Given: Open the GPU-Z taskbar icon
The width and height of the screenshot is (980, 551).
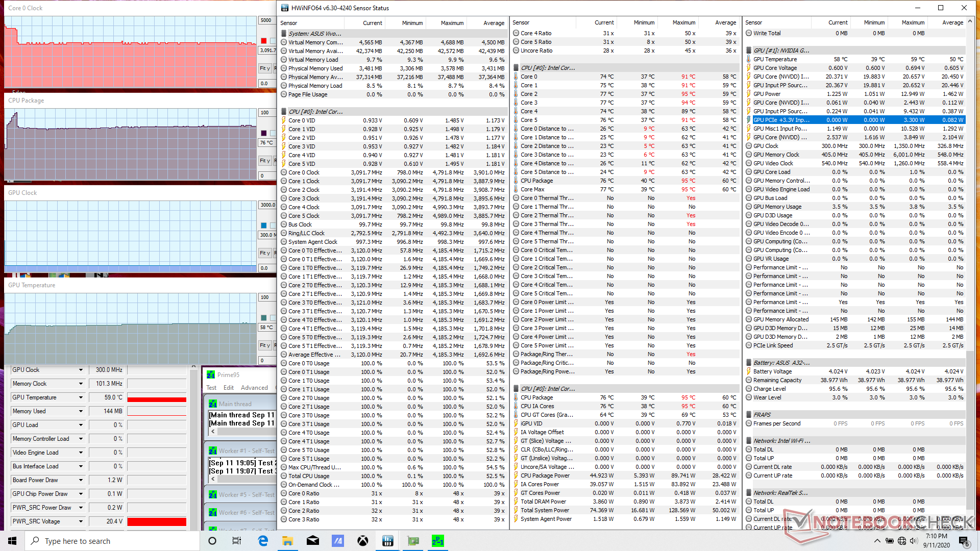Looking at the screenshot, I should [413, 541].
